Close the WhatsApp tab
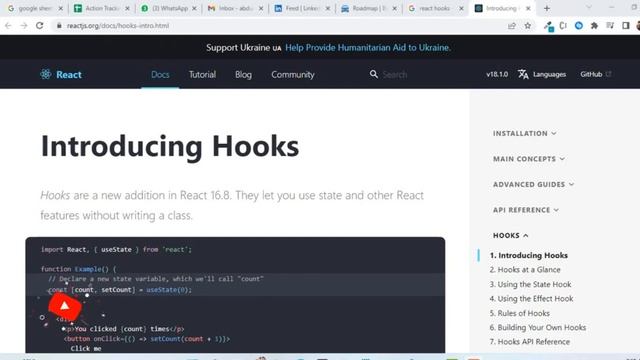This screenshot has height=360, width=640. (194, 8)
